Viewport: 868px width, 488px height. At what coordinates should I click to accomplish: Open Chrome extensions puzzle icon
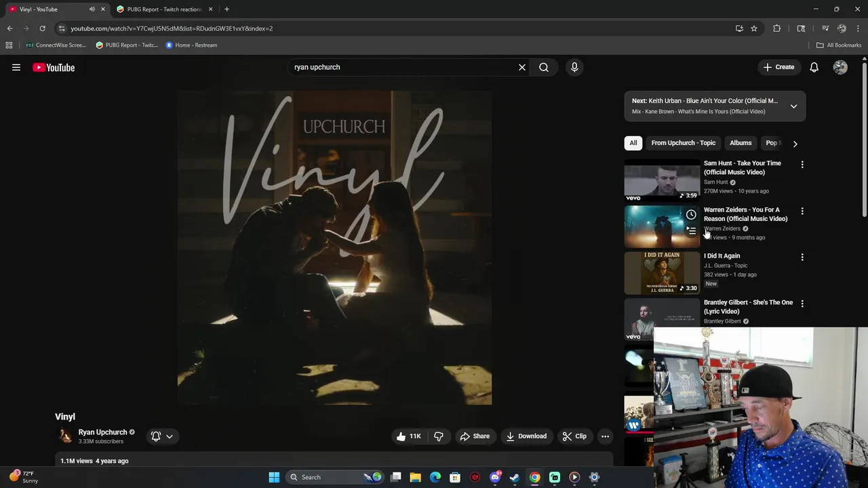[777, 28]
